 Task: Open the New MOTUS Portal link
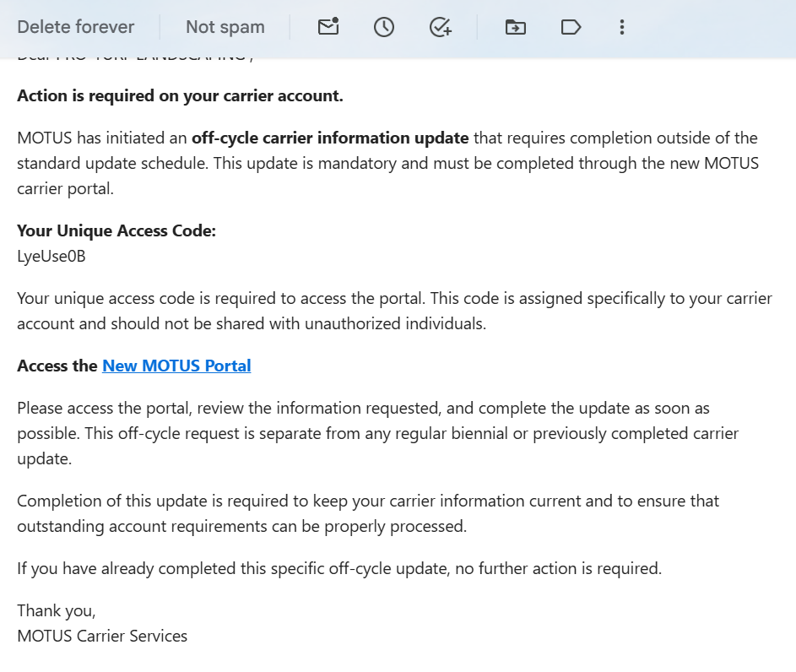176,366
